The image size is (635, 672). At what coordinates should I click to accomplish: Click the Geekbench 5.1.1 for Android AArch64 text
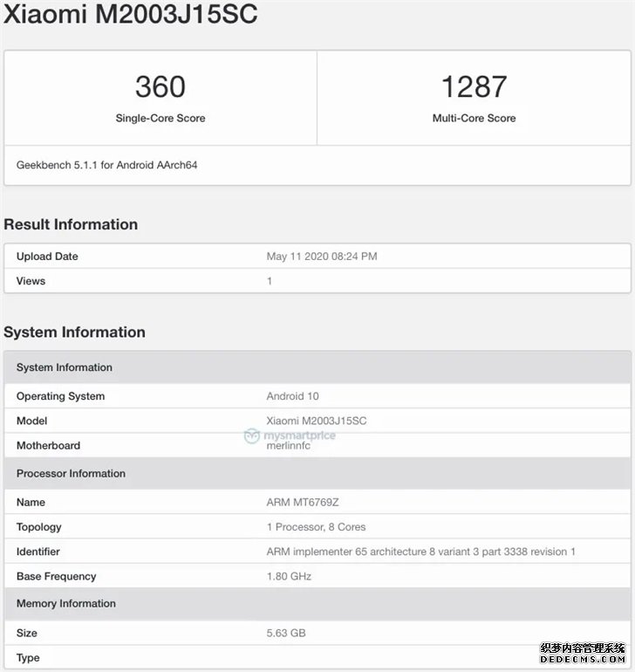coord(107,165)
